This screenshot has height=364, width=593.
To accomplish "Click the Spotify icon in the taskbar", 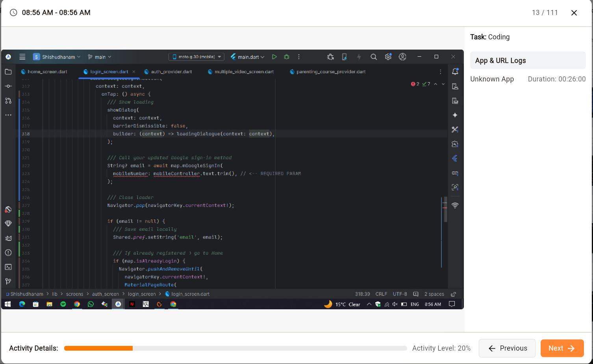I will (x=63, y=304).
